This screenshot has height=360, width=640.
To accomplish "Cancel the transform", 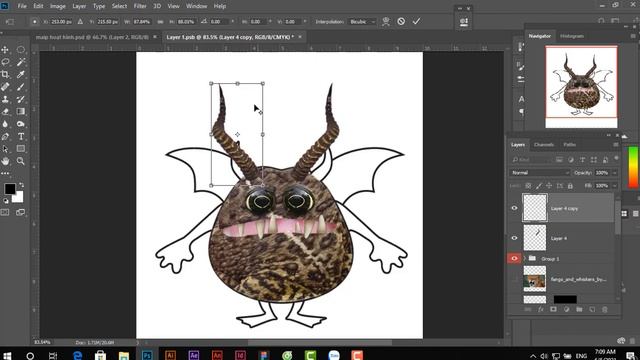I will click(x=401, y=21).
